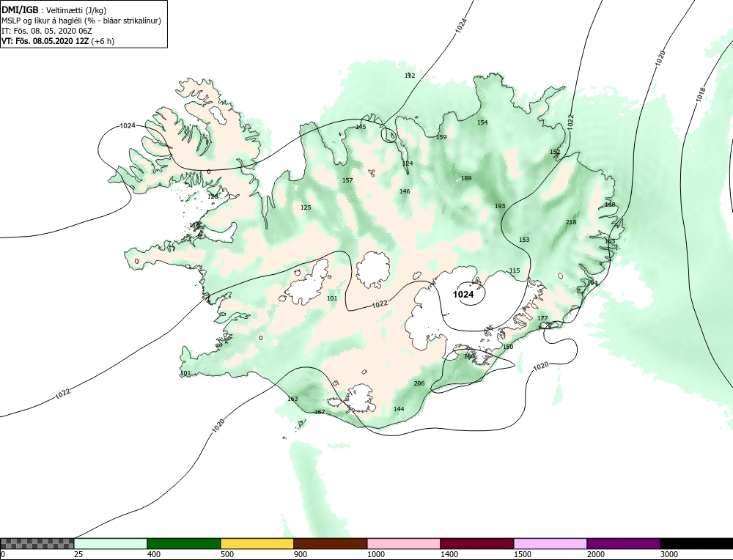This screenshot has width=733, height=560.
Task: Select the map value 125
Action: pyautogui.click(x=306, y=207)
